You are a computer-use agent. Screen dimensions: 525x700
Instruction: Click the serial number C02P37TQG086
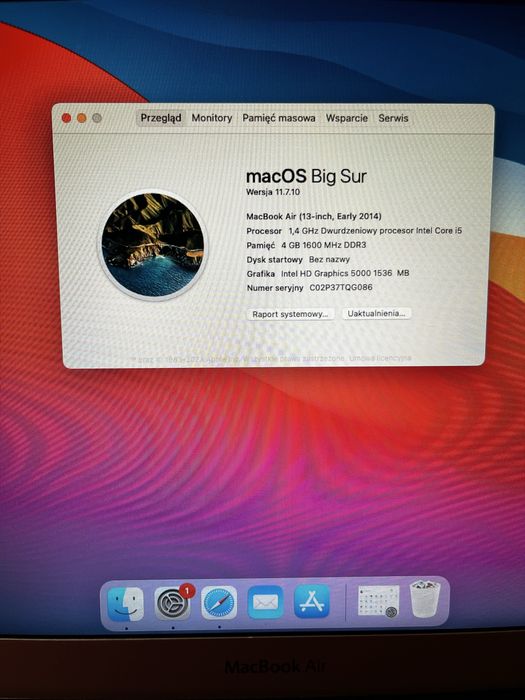point(341,288)
